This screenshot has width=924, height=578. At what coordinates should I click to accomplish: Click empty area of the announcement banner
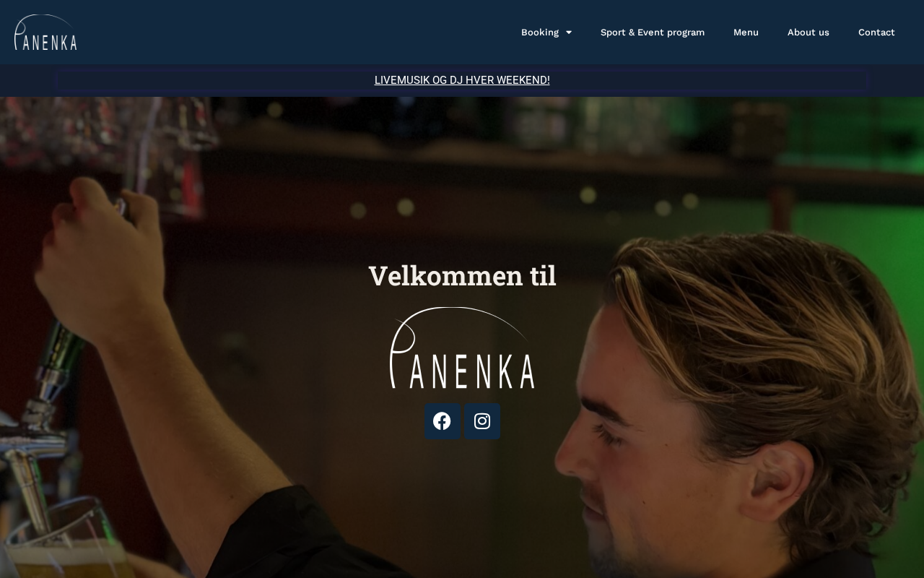click(x=217, y=80)
